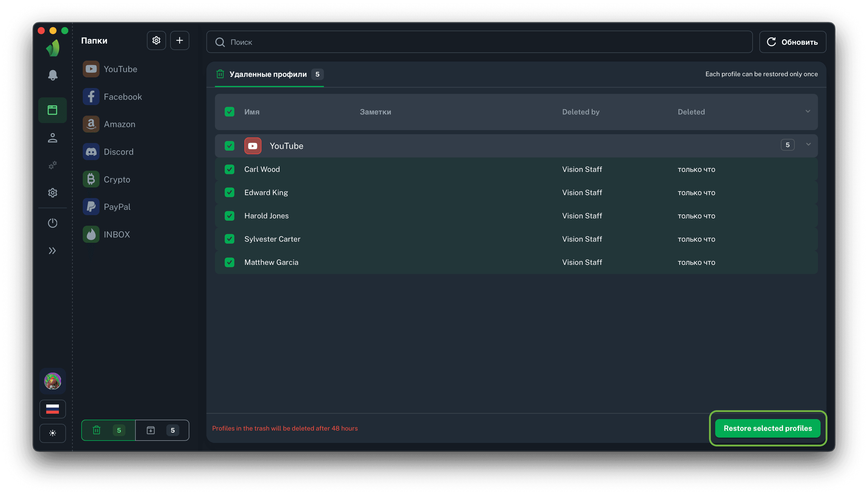Image resolution: width=868 pixels, height=495 pixels.
Task: Add a new folder with plus icon
Action: [180, 40]
